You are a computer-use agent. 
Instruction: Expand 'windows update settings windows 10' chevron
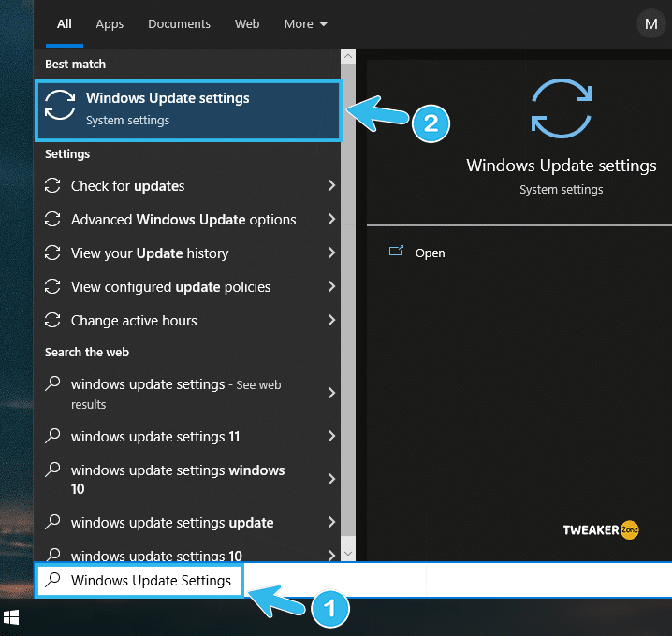tap(331, 479)
